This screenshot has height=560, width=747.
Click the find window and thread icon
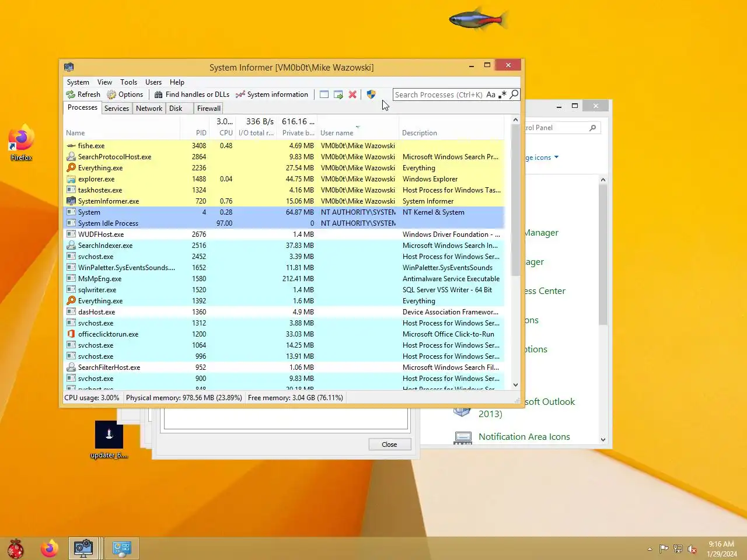coord(338,94)
